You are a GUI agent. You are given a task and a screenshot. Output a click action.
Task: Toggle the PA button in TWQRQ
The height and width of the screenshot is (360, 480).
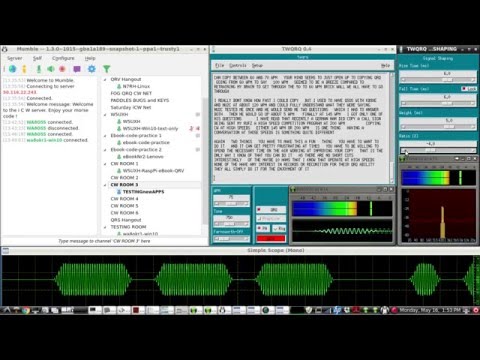(263, 228)
